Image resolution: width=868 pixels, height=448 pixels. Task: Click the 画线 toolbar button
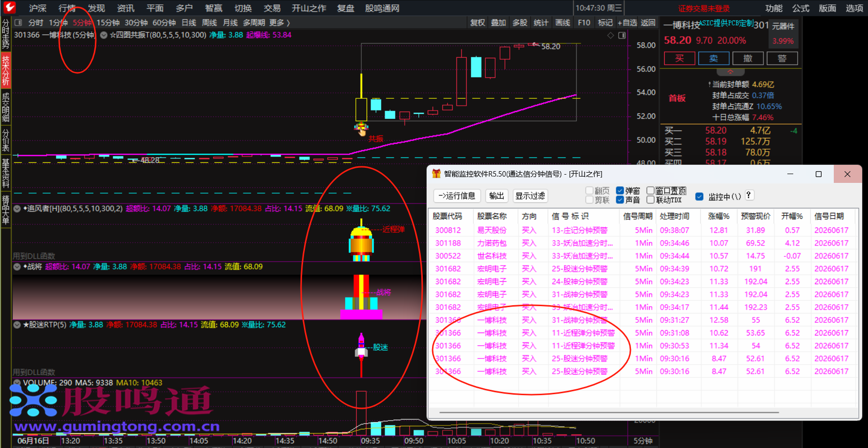point(563,22)
